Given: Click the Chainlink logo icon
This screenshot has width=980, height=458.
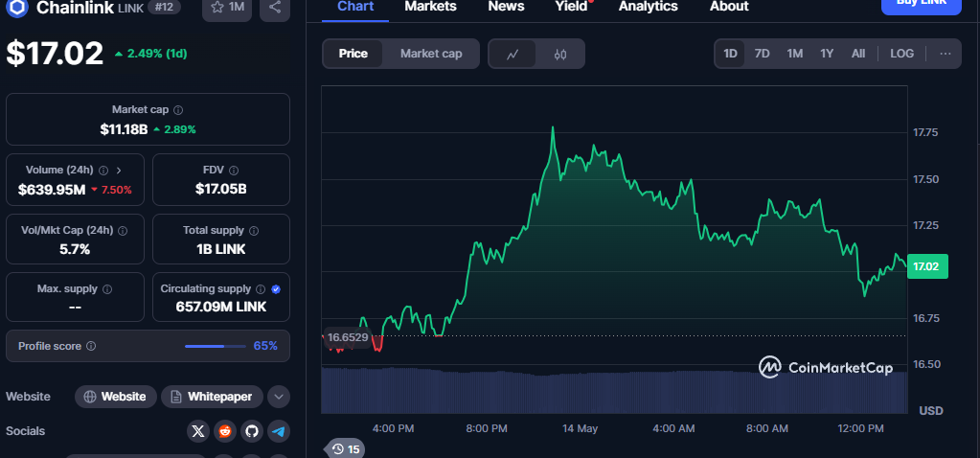Looking at the screenshot, I should [17, 7].
